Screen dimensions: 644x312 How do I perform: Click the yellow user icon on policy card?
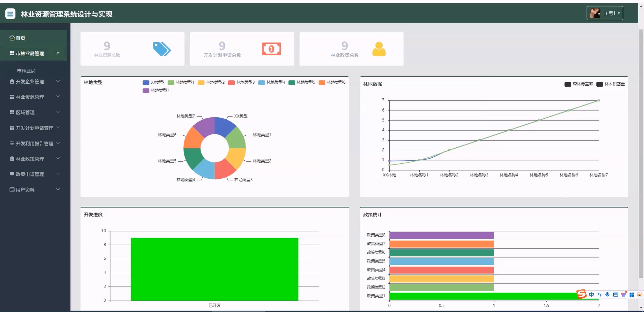tap(379, 49)
